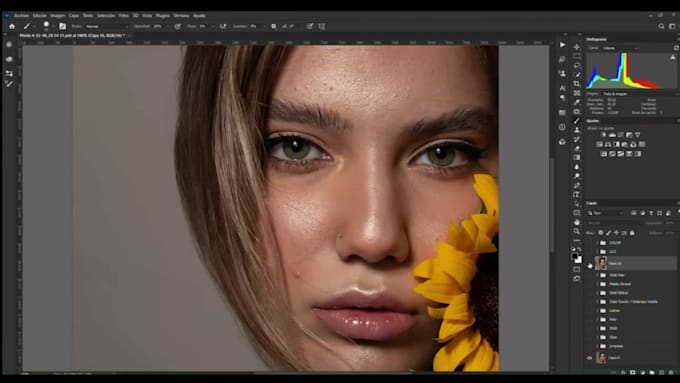Screen dimensions: 680x383
Task: Create a new group folder button
Action: tap(652, 372)
